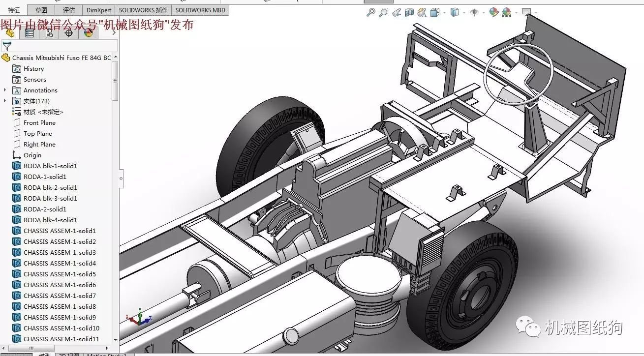This screenshot has width=644, height=356.
Task: Click the View Settings monitor icon
Action: 526,12
